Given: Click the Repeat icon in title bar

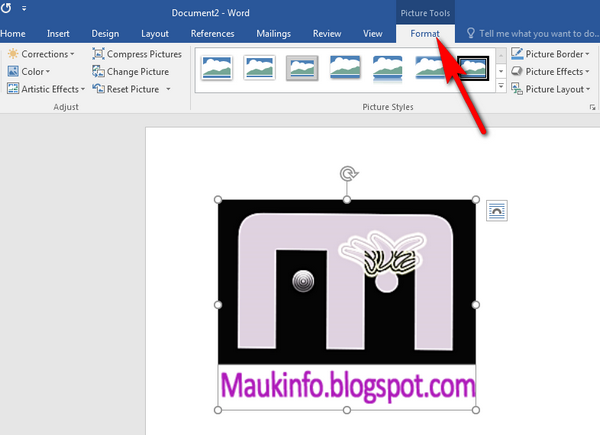Looking at the screenshot, I should pos(6,8).
